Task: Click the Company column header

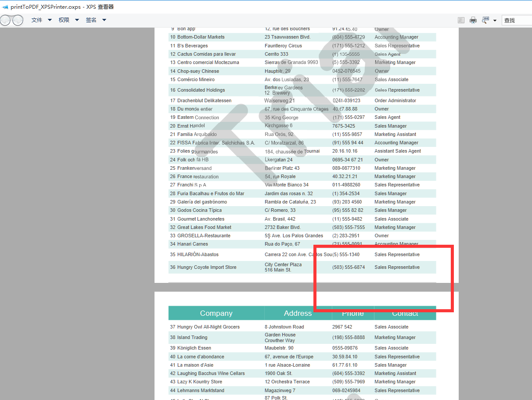Action: (216, 313)
